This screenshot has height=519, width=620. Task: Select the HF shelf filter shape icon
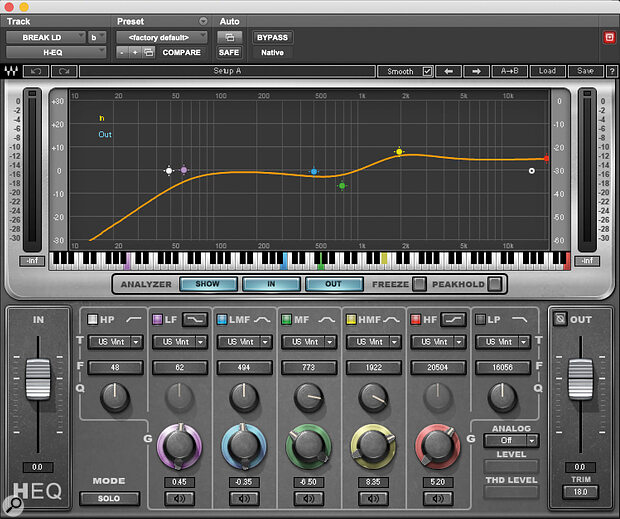point(453,319)
